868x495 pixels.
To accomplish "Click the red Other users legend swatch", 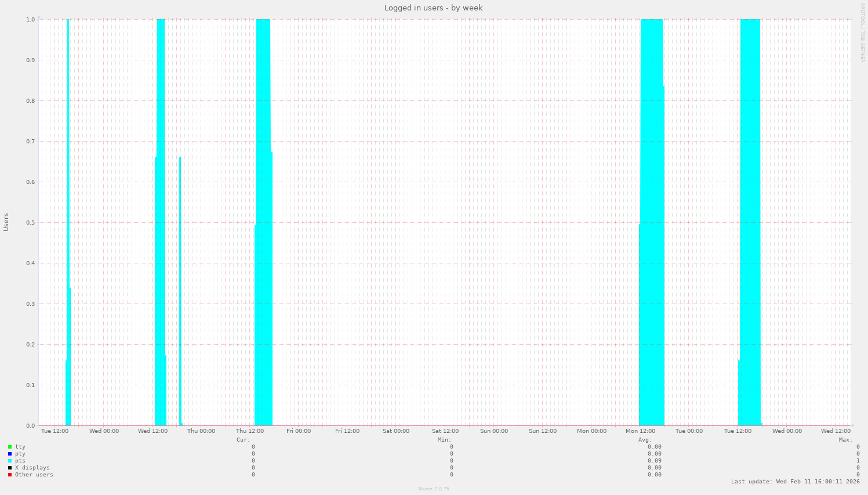I will pyautogui.click(x=10, y=475).
